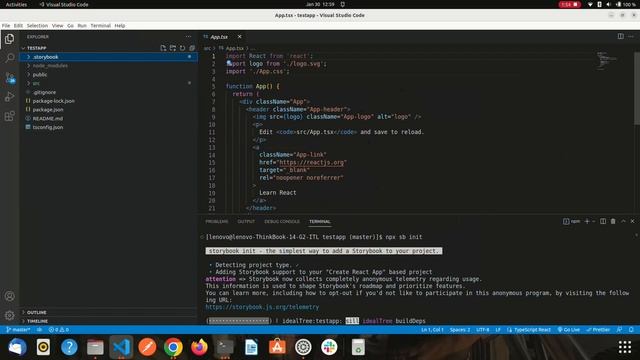Expand the node_modules folder

(x=109, y=66)
